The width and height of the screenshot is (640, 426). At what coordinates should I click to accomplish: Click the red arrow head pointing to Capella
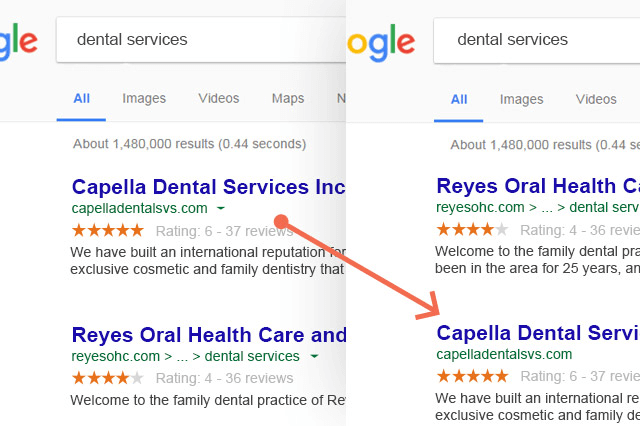point(429,307)
